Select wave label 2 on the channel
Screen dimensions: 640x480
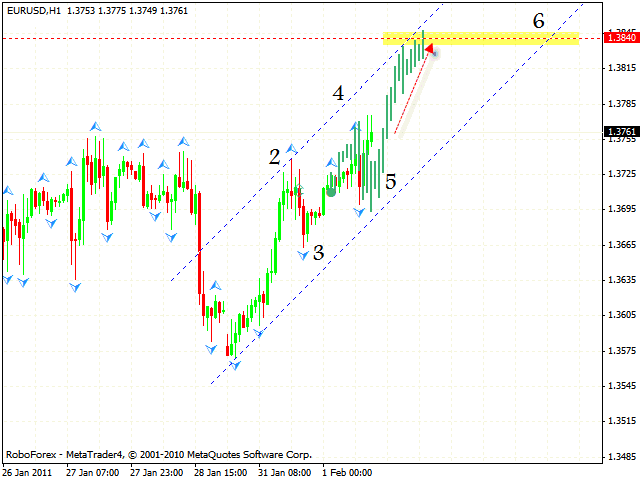click(274, 157)
